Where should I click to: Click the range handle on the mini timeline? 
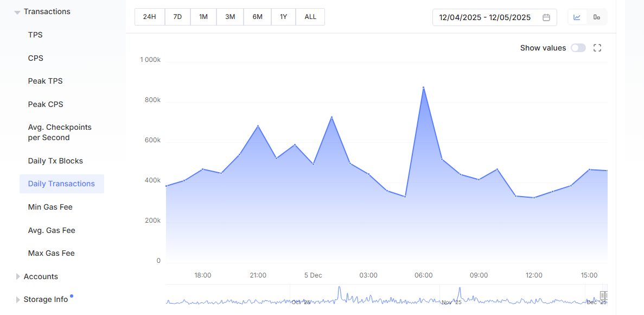click(603, 295)
